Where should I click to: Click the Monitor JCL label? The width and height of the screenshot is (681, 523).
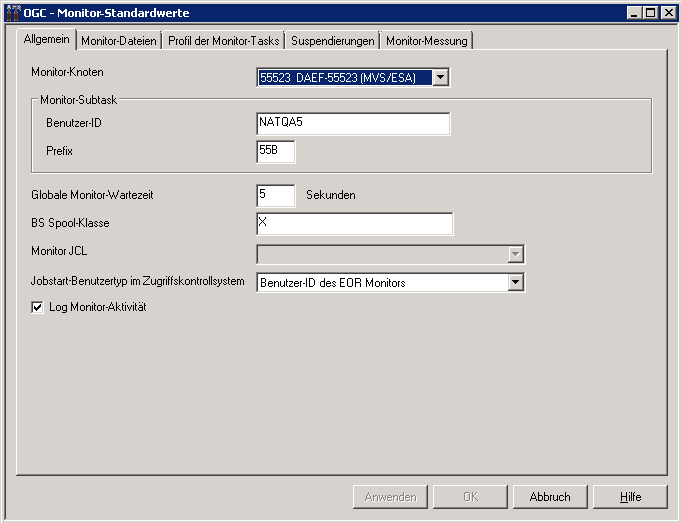tap(59, 251)
